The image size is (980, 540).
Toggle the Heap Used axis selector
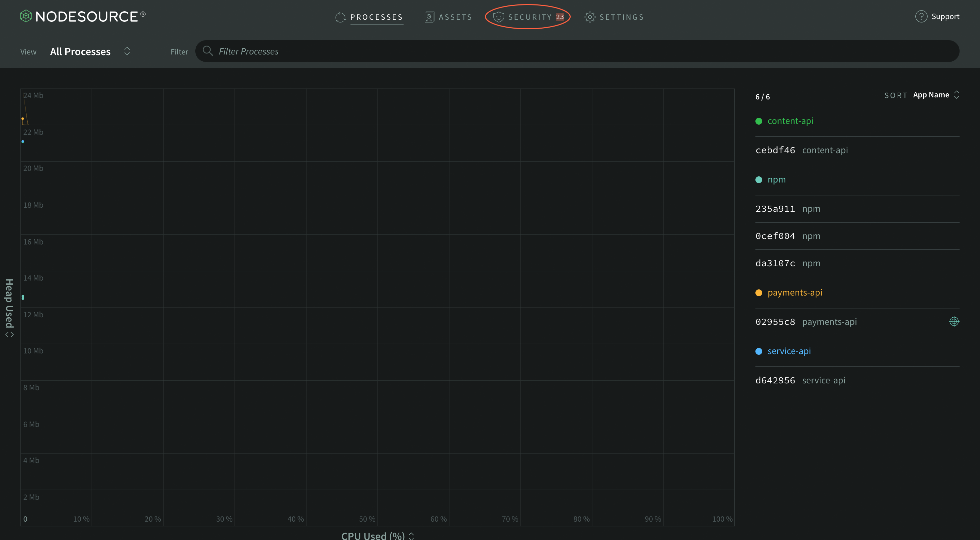coord(9,308)
